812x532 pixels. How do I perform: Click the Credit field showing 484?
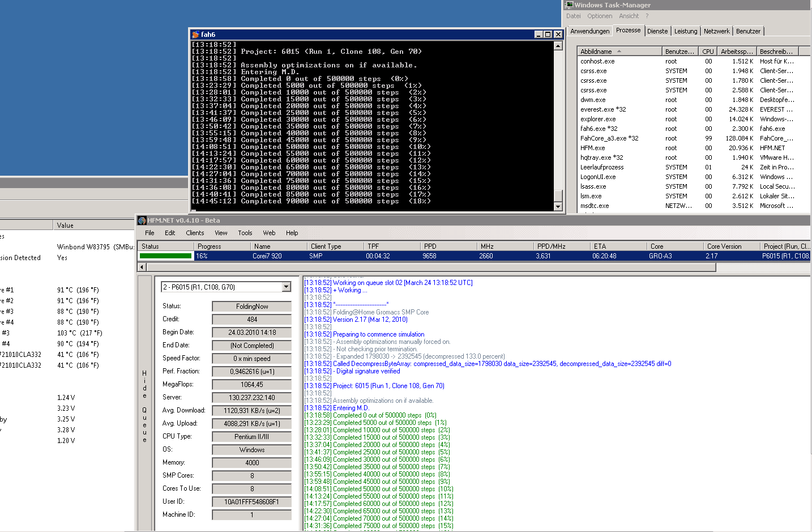(252, 320)
